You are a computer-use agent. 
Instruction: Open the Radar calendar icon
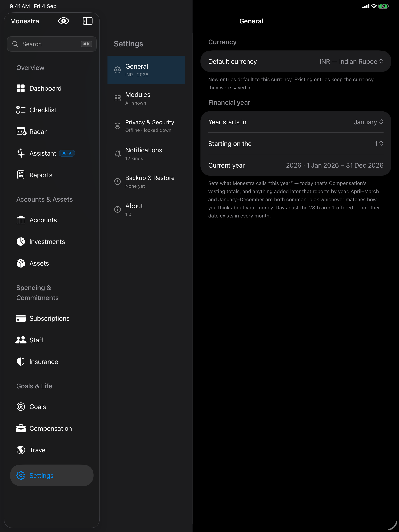pyautogui.click(x=21, y=132)
